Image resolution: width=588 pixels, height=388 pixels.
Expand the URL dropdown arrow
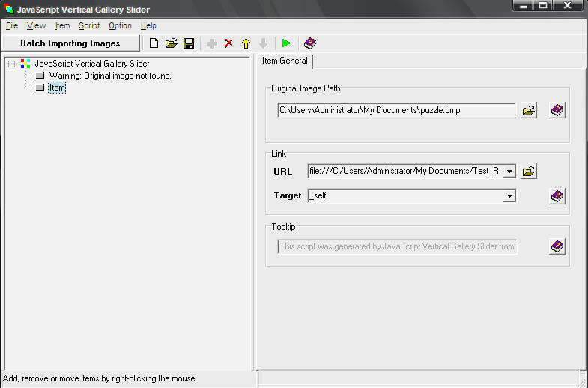pos(509,172)
